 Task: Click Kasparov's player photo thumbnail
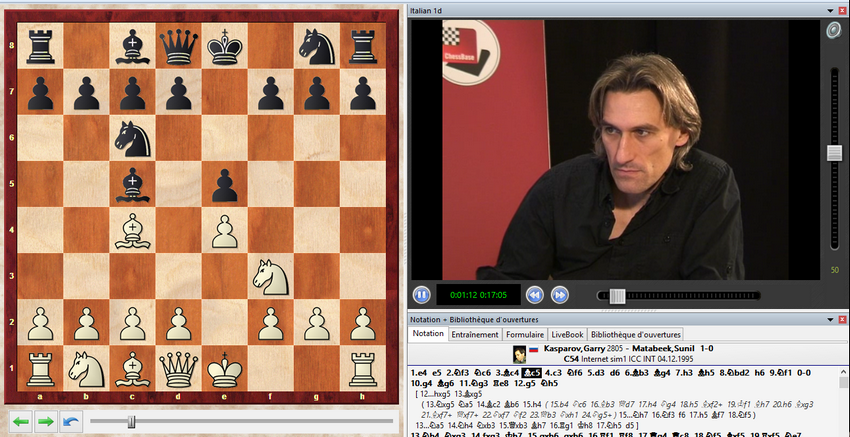click(x=520, y=354)
